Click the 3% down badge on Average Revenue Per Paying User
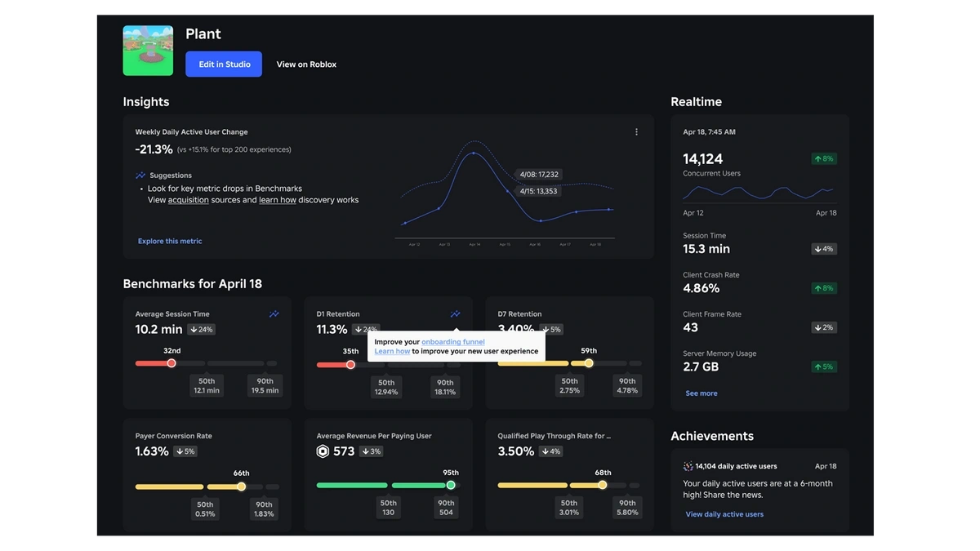Image resolution: width=980 pixels, height=551 pixels. (x=372, y=451)
